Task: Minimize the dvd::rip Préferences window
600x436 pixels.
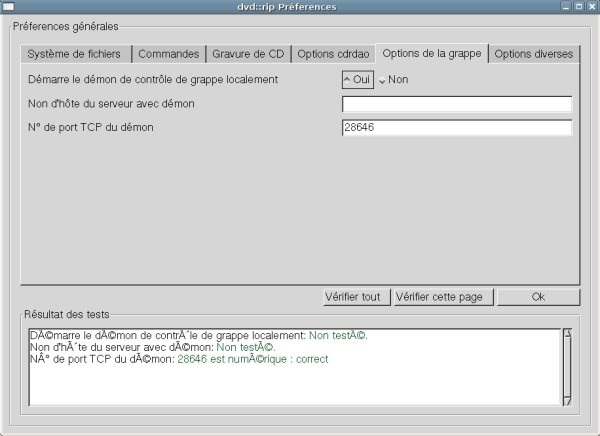Action: [566, 7]
